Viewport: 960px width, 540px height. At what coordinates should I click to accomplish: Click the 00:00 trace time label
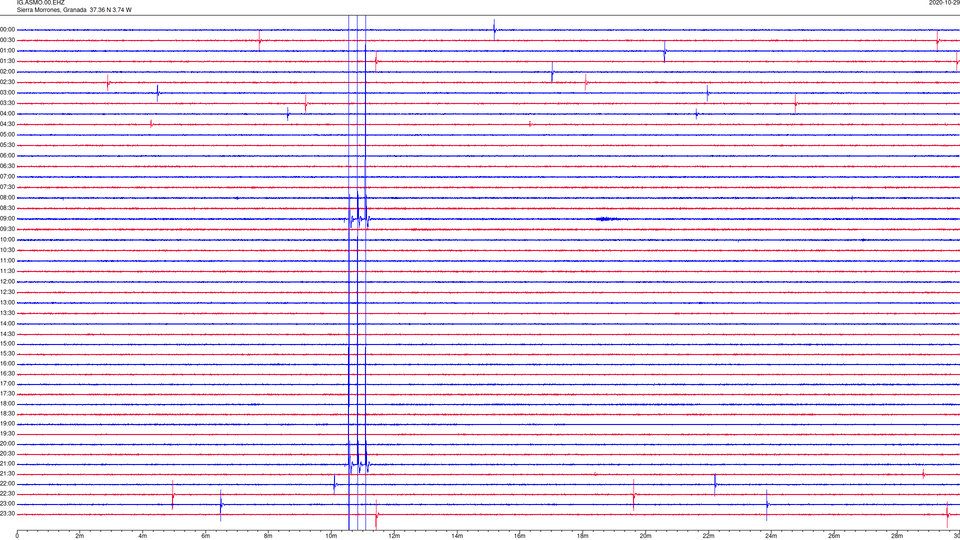(x=7, y=29)
